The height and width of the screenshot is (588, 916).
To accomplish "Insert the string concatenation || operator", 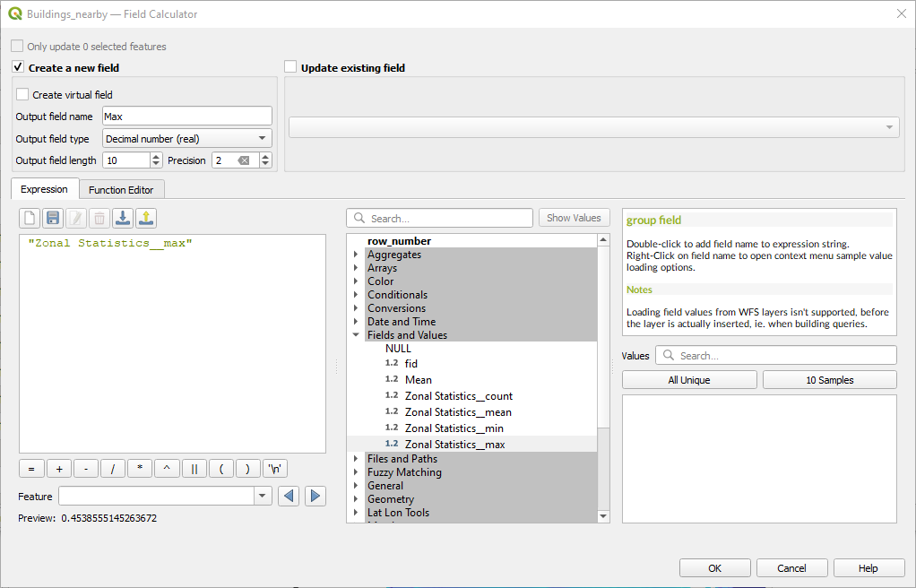I will point(194,469).
